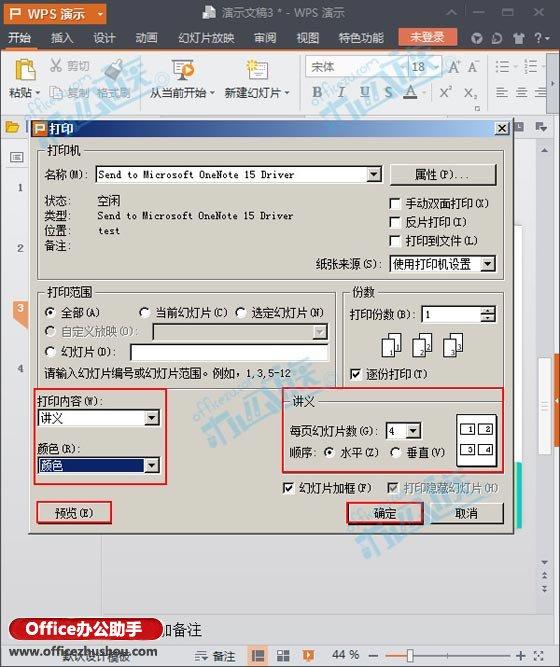Click the New Slide (新建幻灯片) icon
The image size is (560, 667).
click(257, 69)
